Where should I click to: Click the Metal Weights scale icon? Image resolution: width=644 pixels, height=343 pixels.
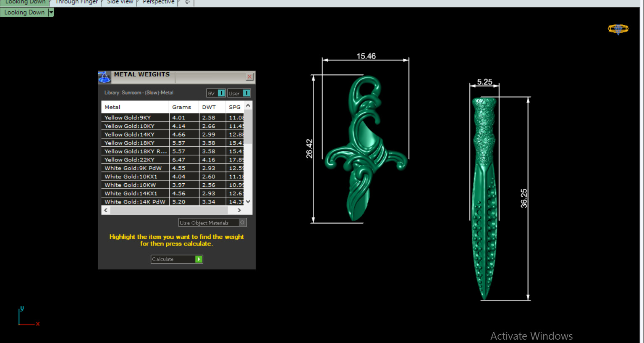[105, 77]
